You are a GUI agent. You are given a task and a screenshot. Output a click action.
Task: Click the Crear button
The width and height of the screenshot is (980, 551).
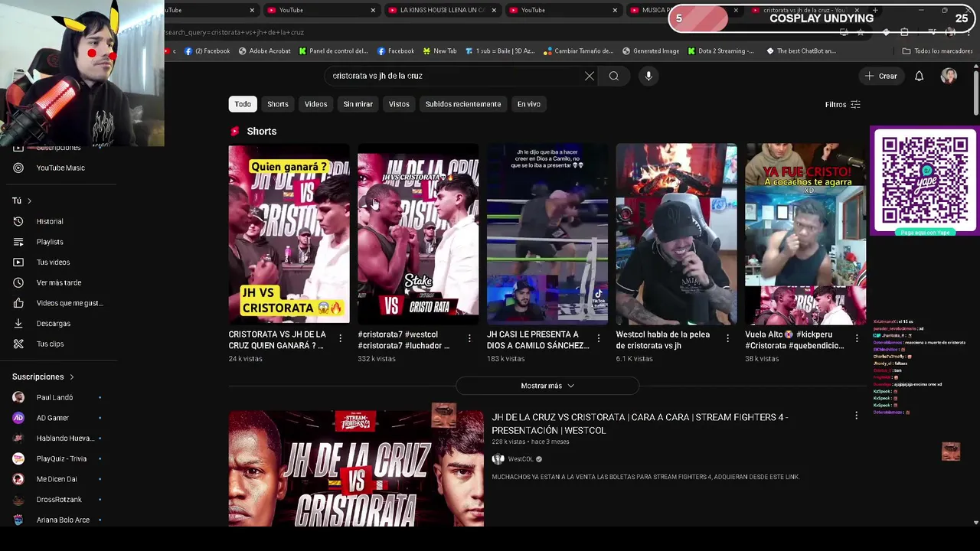881,76
